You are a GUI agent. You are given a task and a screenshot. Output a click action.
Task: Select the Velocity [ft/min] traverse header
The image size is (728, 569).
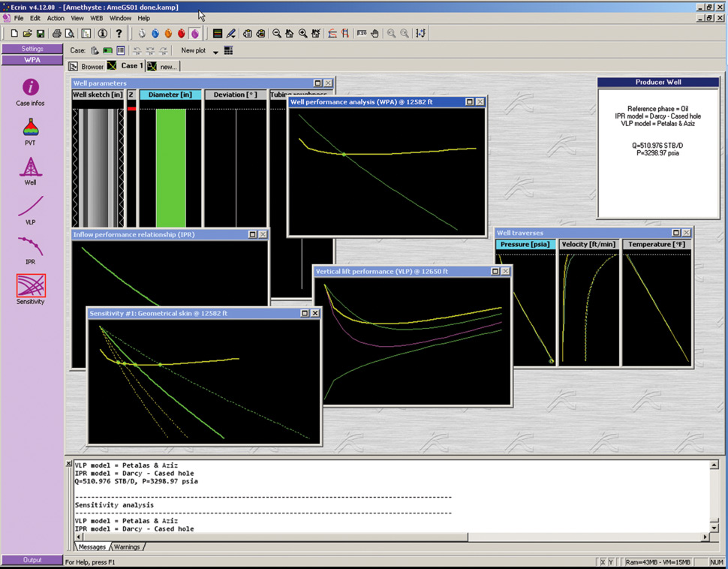pyautogui.click(x=588, y=245)
